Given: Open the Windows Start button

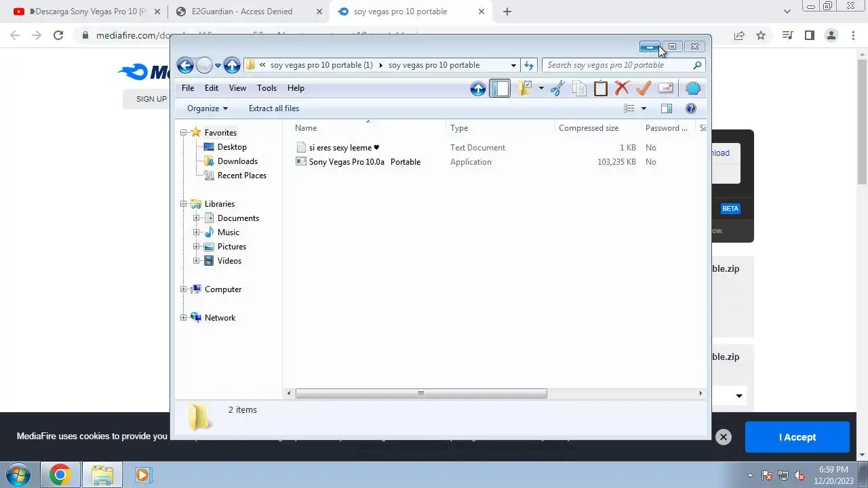Looking at the screenshot, I should [x=18, y=474].
